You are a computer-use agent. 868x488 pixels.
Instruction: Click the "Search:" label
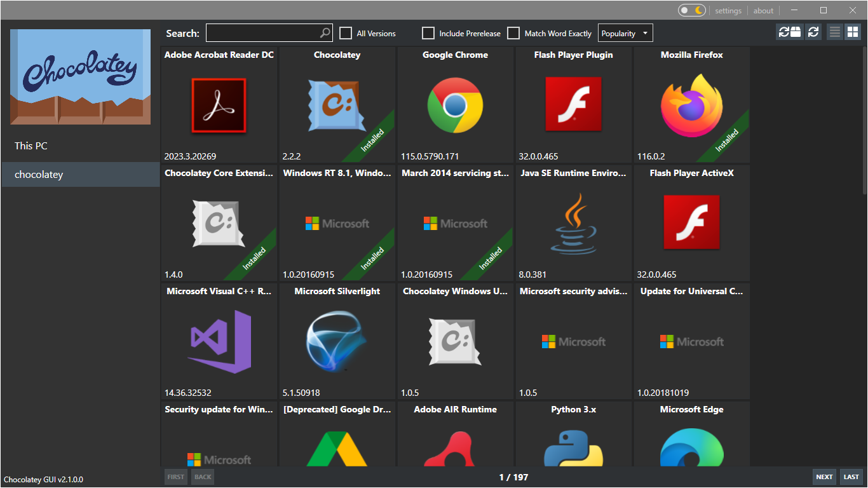(182, 33)
